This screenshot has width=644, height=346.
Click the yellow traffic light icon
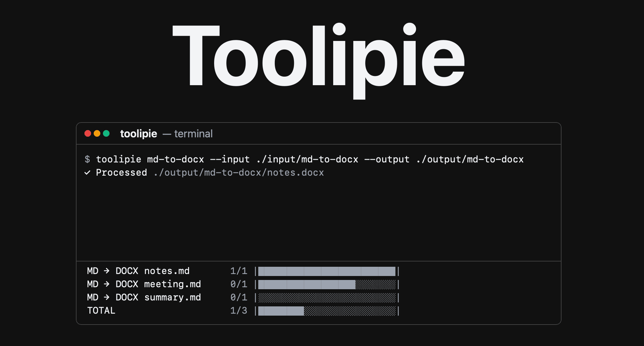tap(97, 133)
